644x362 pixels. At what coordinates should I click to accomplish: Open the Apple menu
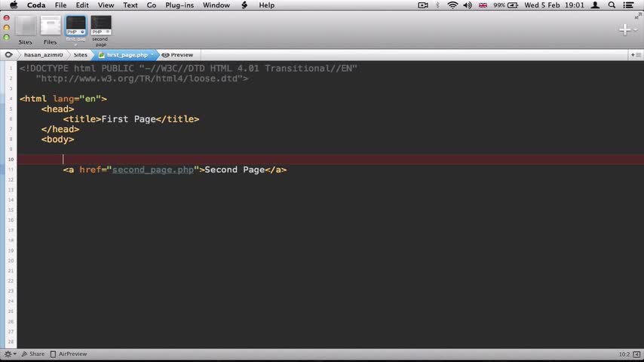tap(14, 5)
